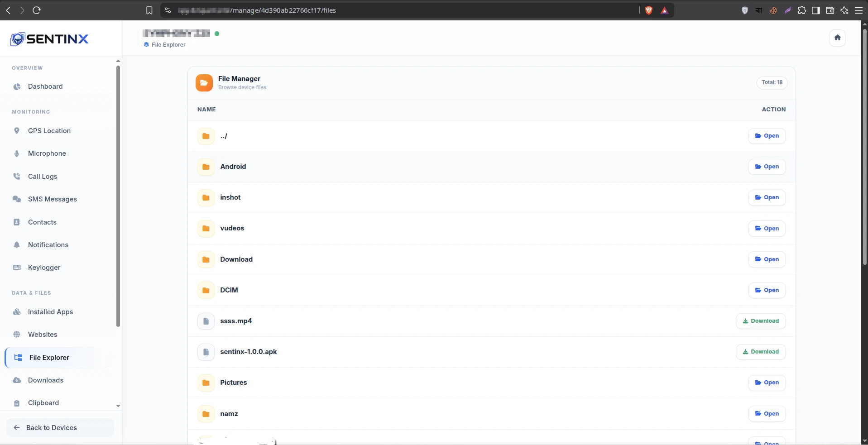This screenshot has height=445, width=868.
Task: Click the Websites globe icon
Action: [x=17, y=335]
